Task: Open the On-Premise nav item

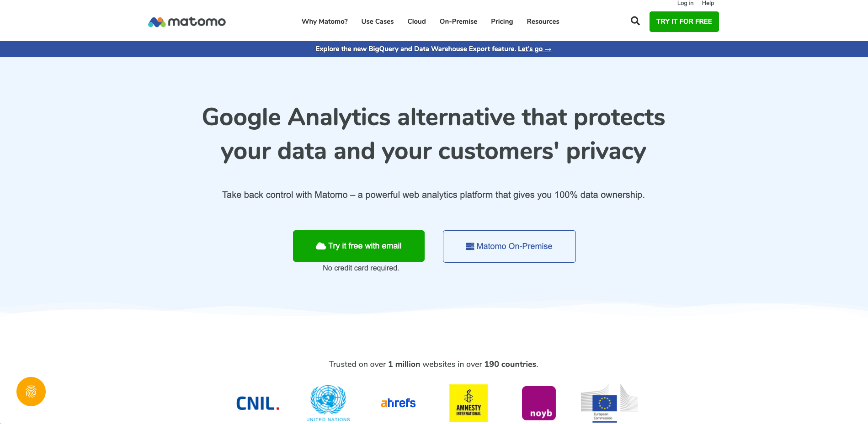Action: [x=458, y=21]
